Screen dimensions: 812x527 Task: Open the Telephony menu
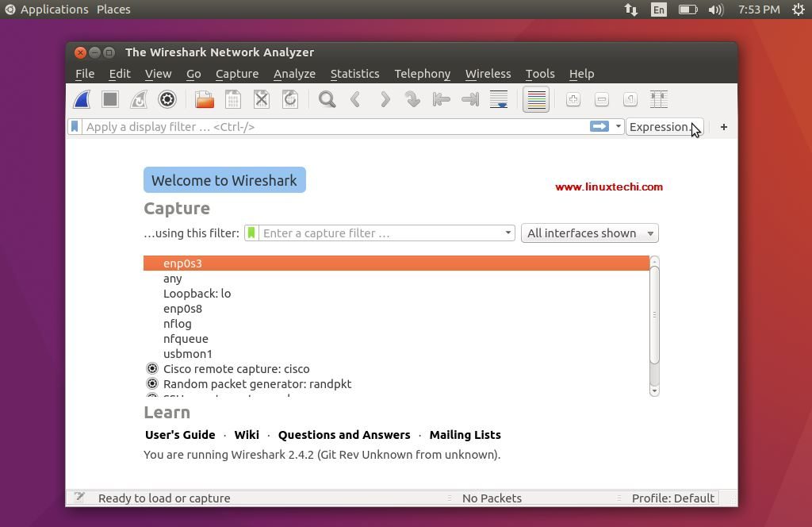coord(422,73)
